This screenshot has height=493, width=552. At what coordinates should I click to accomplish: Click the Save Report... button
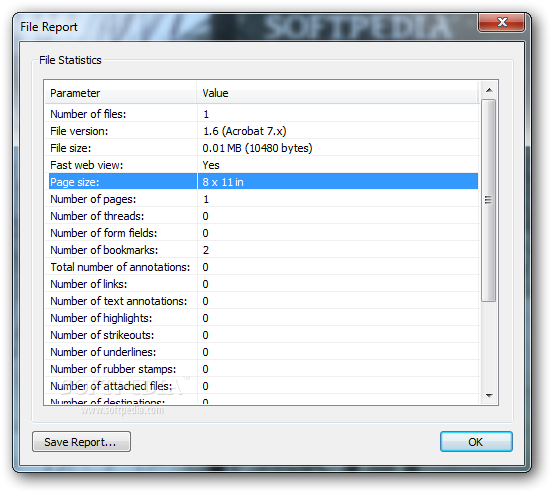pos(81,442)
